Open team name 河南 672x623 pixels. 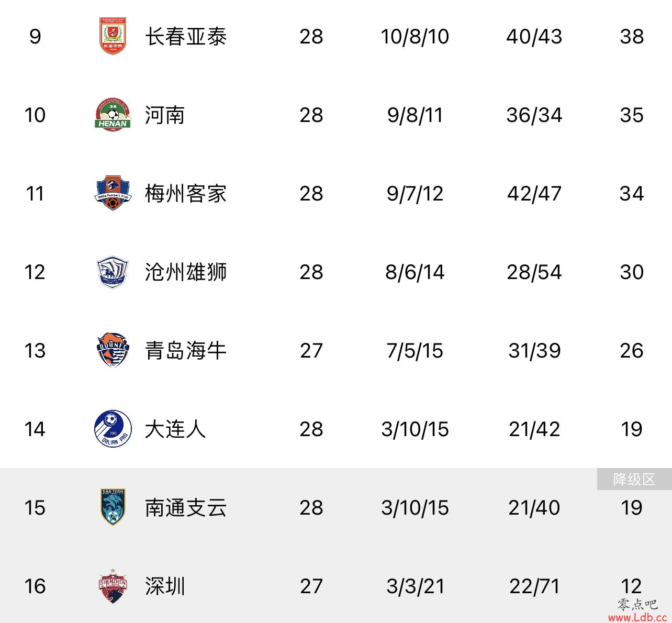165,115
